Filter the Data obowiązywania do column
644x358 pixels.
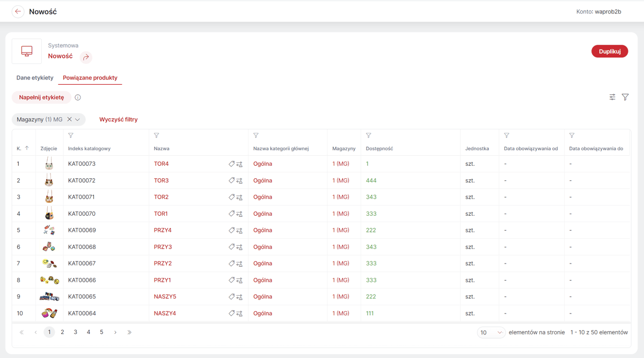[572, 136]
